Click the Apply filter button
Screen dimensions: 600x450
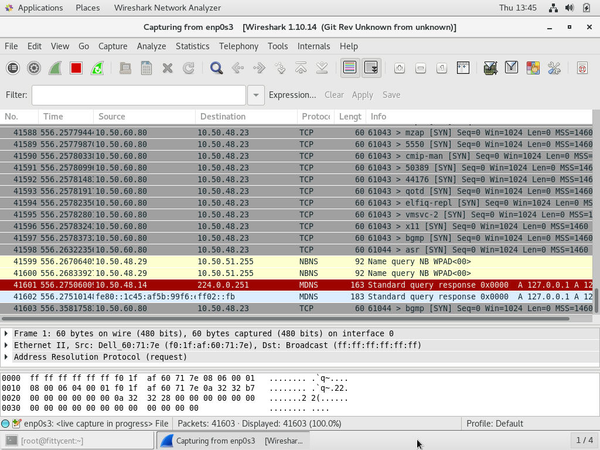point(362,95)
